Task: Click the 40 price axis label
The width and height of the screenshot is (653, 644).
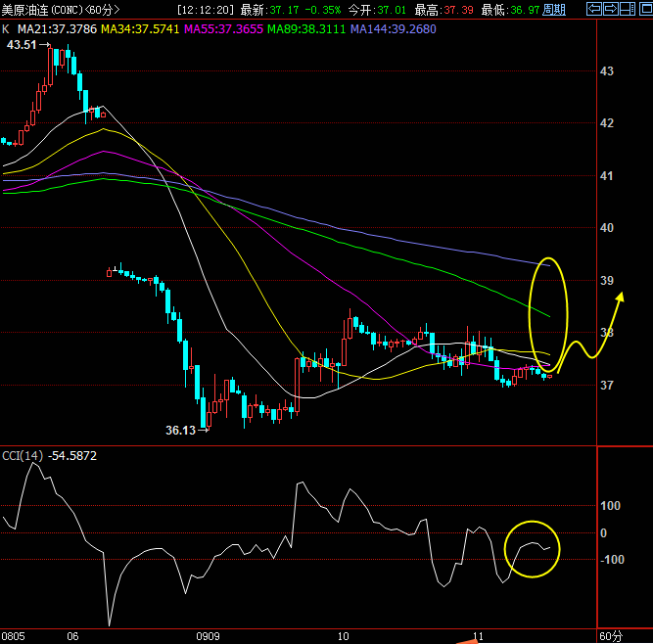Action: click(606, 228)
